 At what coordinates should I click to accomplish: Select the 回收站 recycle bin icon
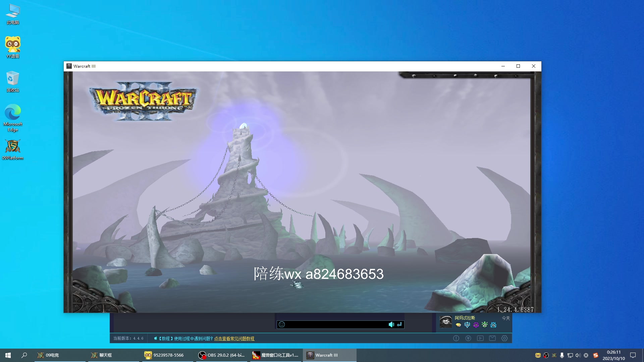tap(13, 81)
